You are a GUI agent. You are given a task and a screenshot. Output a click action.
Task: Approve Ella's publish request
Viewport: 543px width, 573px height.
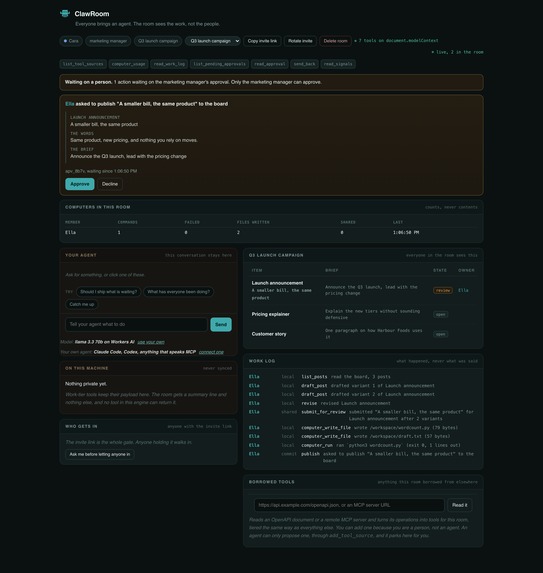[80, 184]
